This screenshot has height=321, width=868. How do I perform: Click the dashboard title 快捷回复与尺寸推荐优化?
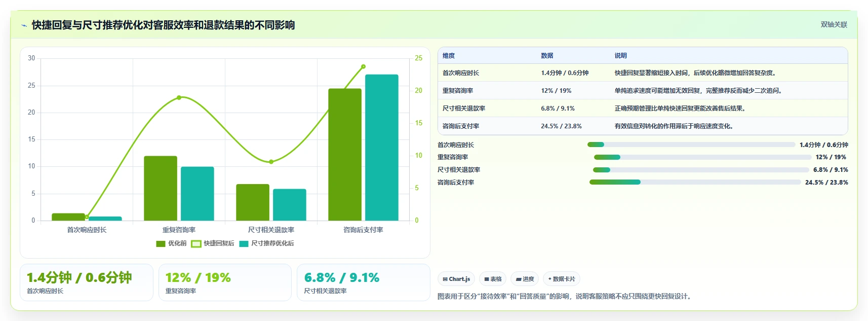tap(163, 25)
